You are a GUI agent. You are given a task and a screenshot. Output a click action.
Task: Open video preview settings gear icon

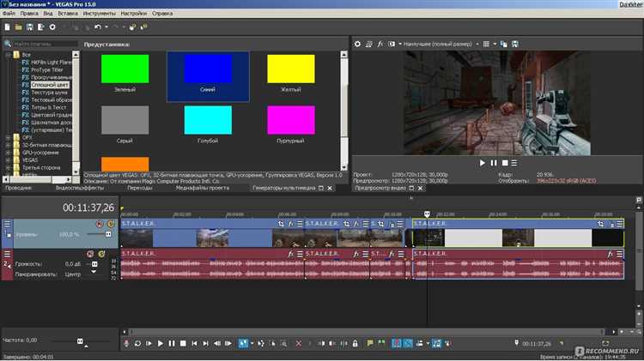point(357,44)
